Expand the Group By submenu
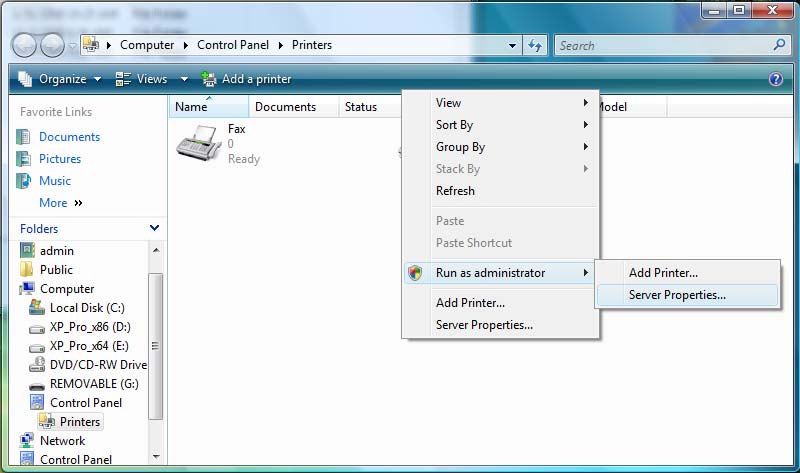Image resolution: width=800 pixels, height=473 pixels. coord(501,146)
